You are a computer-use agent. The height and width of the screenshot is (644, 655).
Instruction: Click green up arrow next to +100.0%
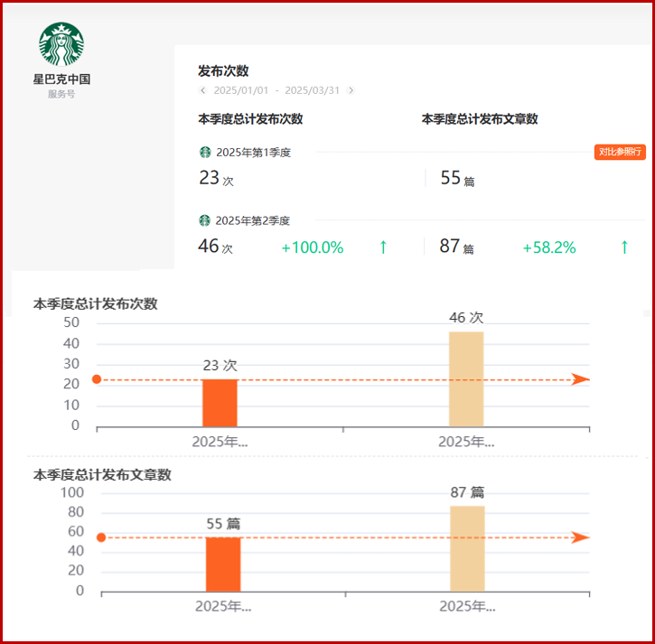tap(383, 247)
